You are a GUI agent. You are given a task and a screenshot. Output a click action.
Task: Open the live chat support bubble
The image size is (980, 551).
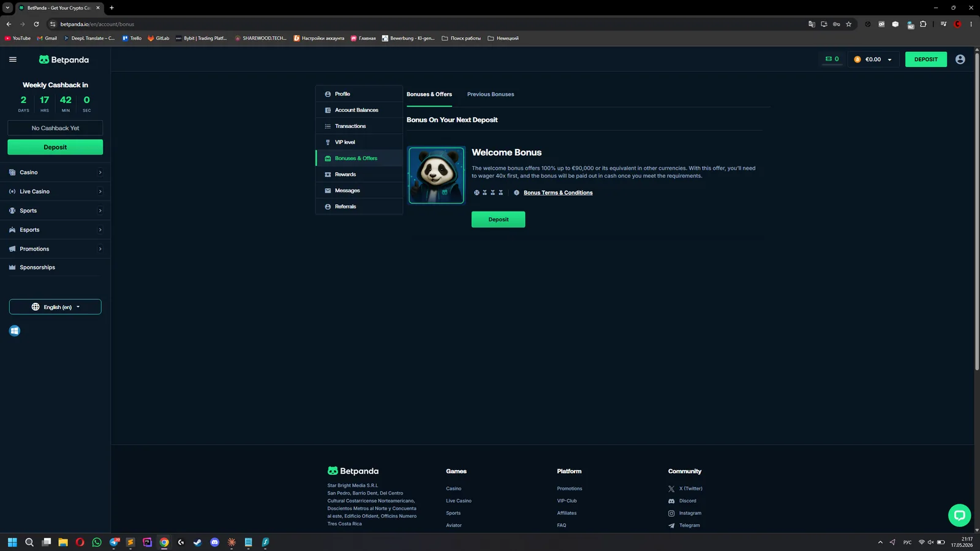click(x=959, y=515)
